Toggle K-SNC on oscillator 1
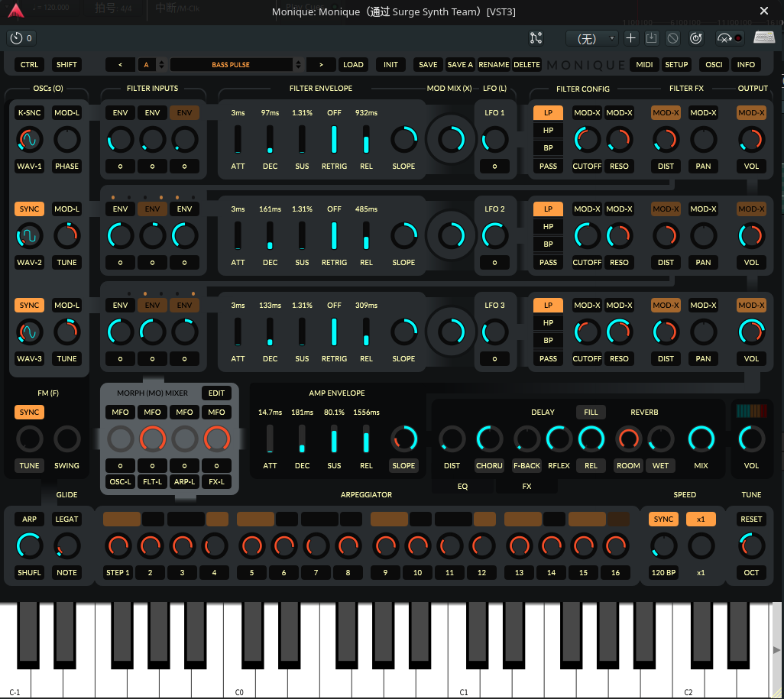The height and width of the screenshot is (699, 784). coord(29,113)
